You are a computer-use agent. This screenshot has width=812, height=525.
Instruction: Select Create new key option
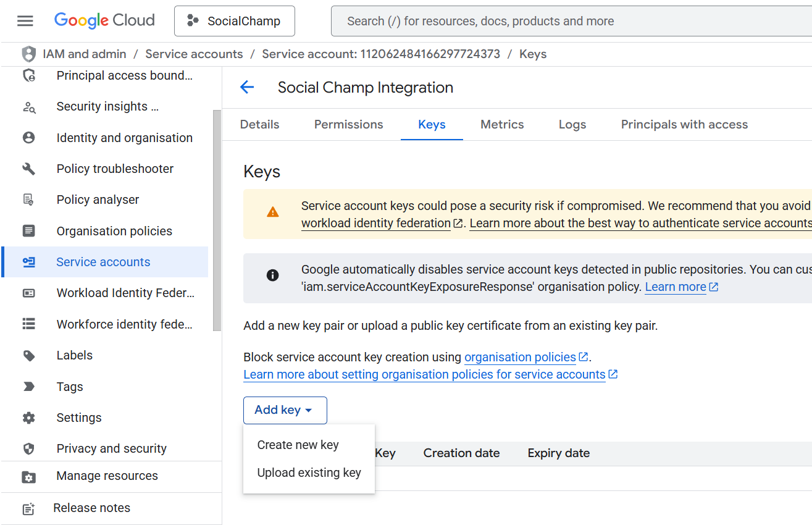tap(298, 445)
